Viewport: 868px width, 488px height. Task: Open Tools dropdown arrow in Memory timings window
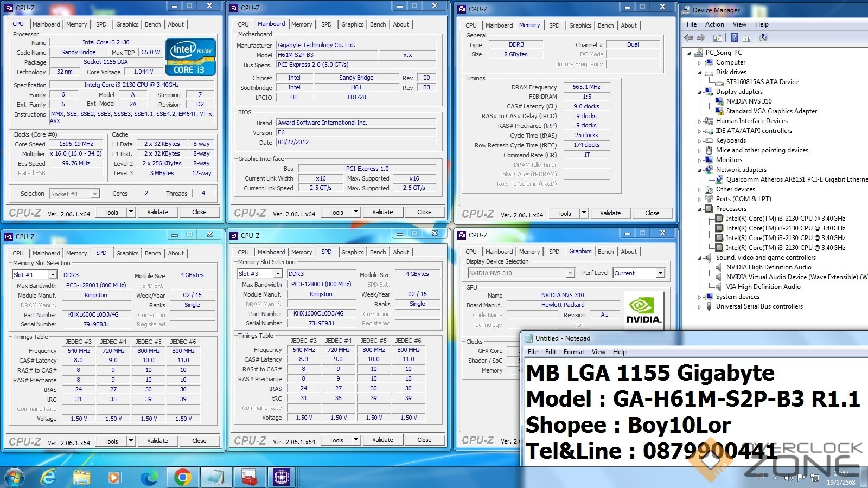point(584,213)
